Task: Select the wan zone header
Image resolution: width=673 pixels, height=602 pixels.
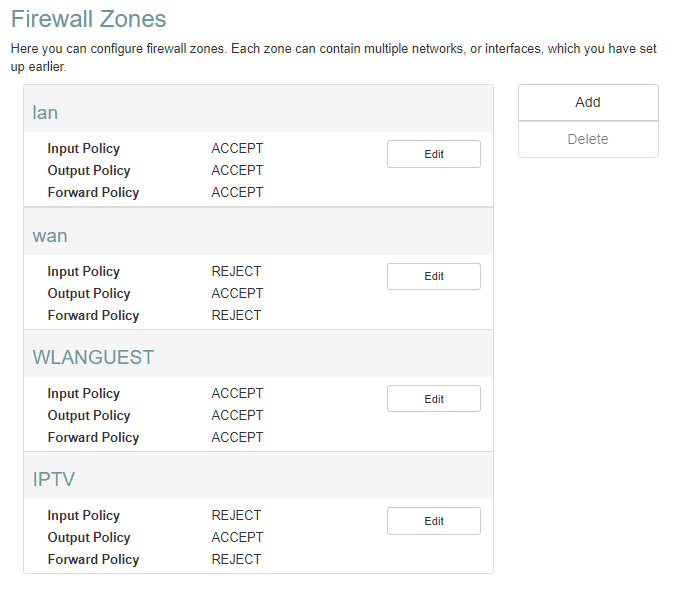Action: (x=258, y=235)
